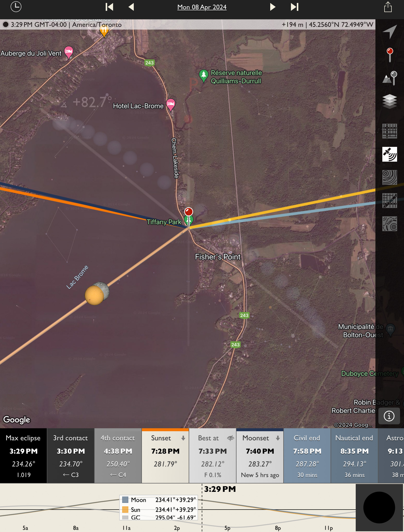Open the Mon 08 Apr 2024 date picker
This screenshot has width=404, height=532.
(x=202, y=7)
